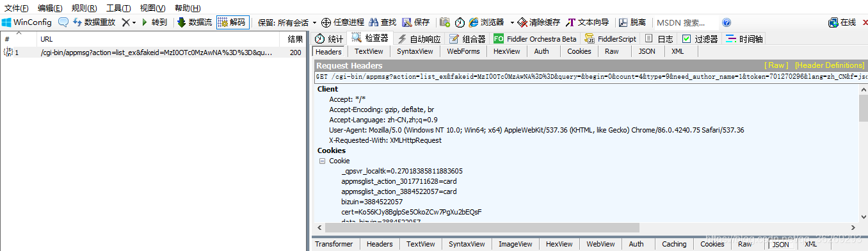Open the 编辑(E) menu

pos(50,8)
